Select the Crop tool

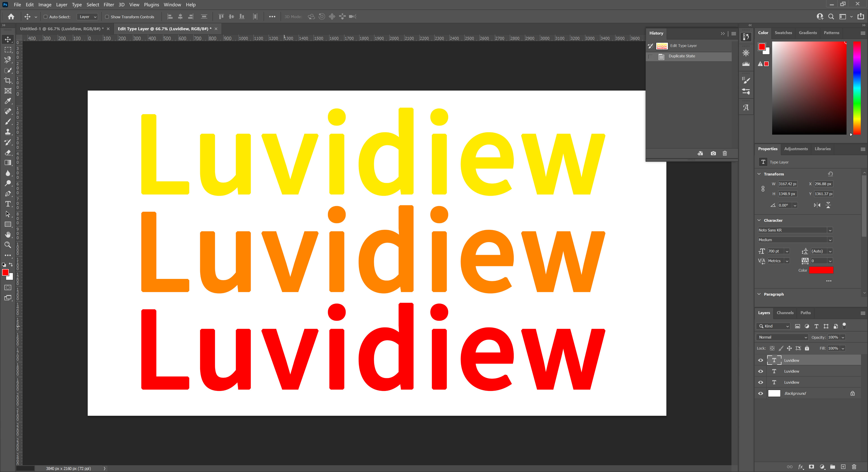tap(8, 80)
